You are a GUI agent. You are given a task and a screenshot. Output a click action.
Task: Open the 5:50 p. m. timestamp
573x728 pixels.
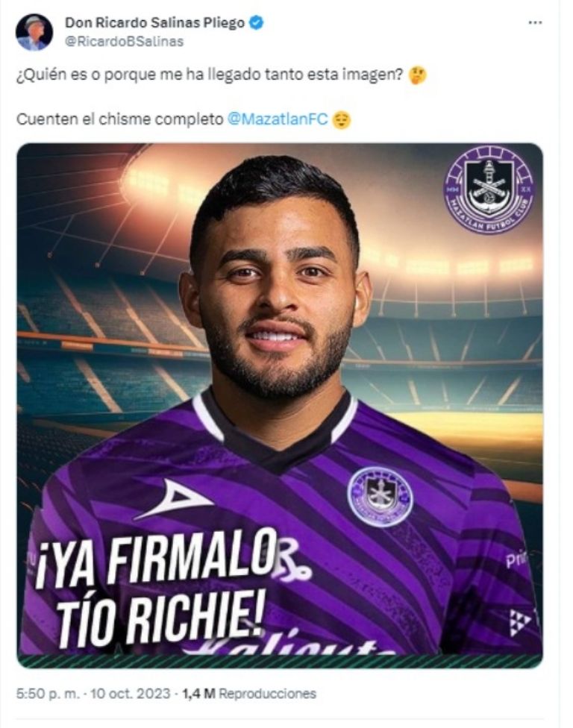click(x=48, y=694)
